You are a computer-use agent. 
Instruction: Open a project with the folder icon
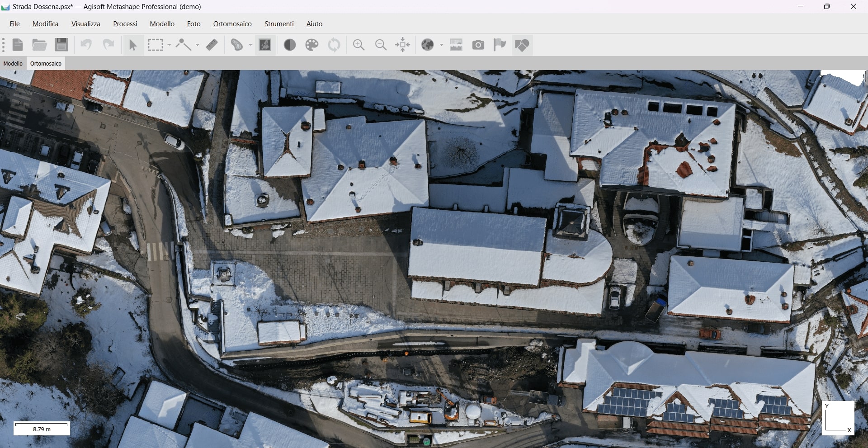point(39,45)
